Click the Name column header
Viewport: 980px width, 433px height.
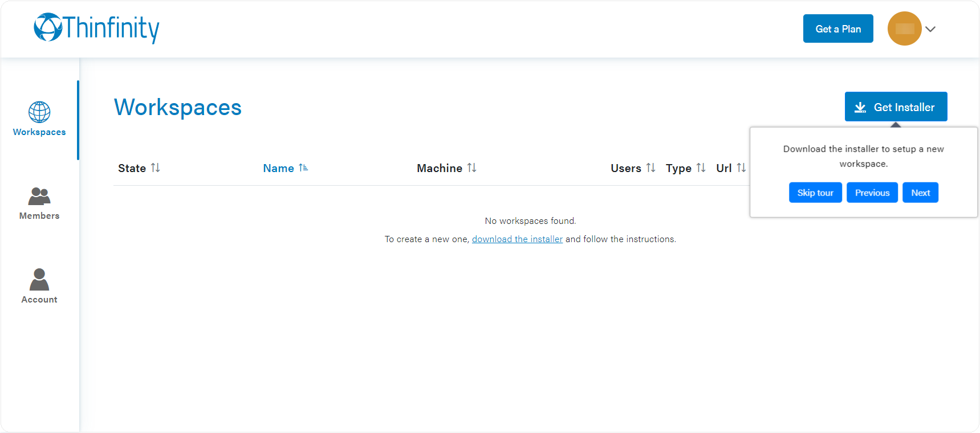pyautogui.click(x=278, y=168)
